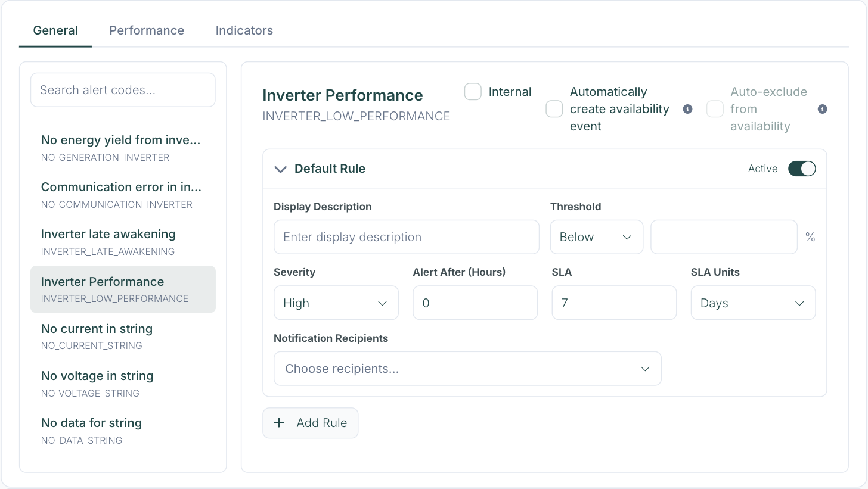Click the Threshold percent value field
This screenshot has width=868, height=489.
click(x=724, y=237)
